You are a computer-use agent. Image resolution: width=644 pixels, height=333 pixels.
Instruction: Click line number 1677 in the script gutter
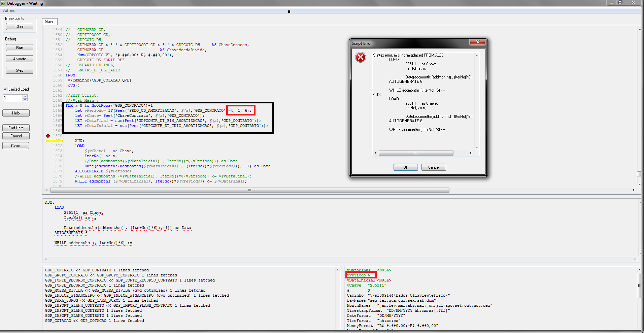point(58,171)
